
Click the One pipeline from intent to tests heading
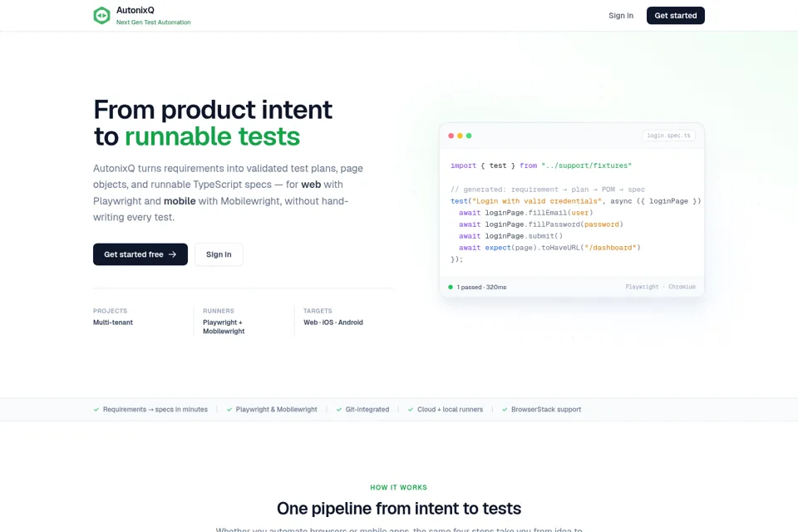[x=399, y=509]
